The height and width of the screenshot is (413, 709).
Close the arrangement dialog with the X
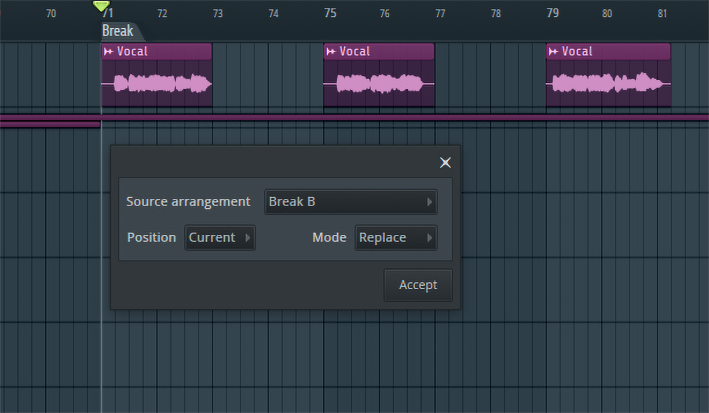click(445, 163)
